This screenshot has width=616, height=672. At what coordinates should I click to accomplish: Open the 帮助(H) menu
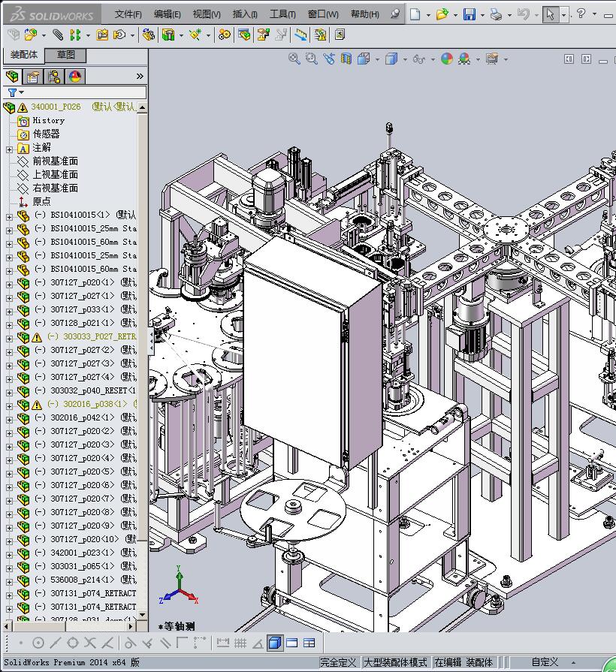point(365,14)
